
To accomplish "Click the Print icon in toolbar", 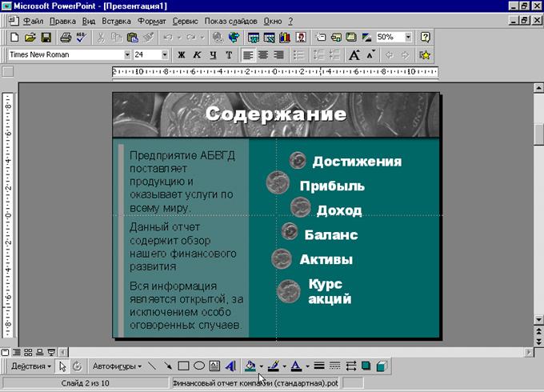I will click(66, 37).
